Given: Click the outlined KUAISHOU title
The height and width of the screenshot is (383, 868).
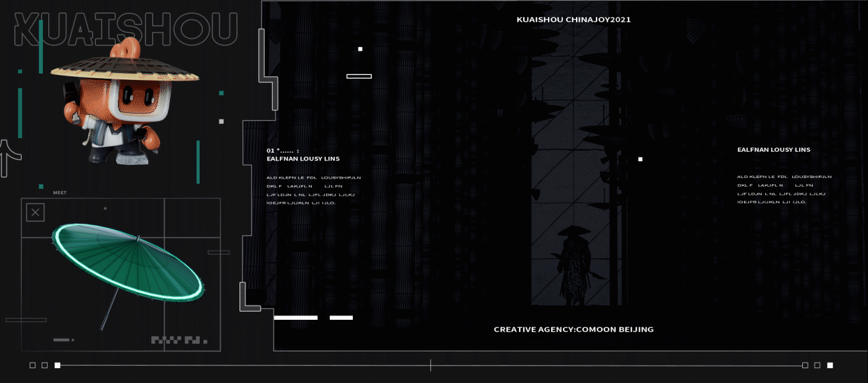Looking at the screenshot, I should [126, 29].
